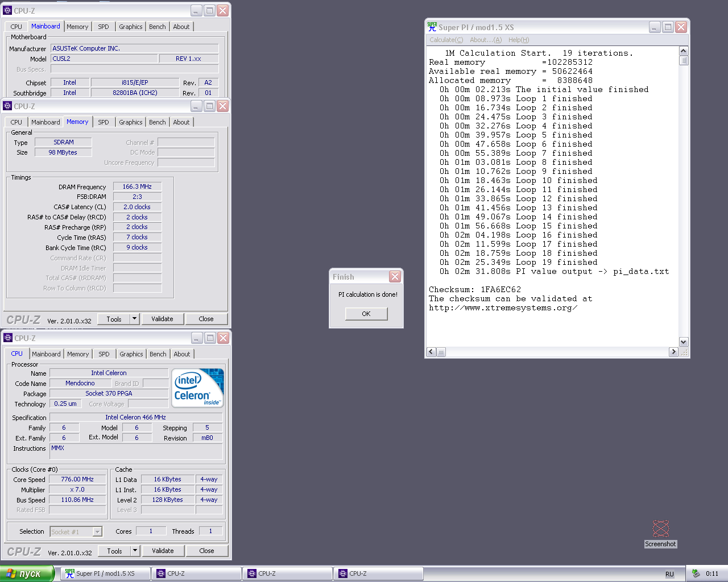Select Graphics tab in the Memory CPU-Z window
Screen dimensions: 728x582
tap(131, 122)
